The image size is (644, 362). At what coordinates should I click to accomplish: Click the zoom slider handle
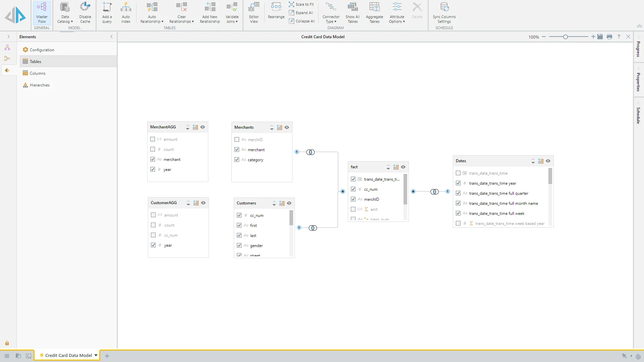point(566,37)
